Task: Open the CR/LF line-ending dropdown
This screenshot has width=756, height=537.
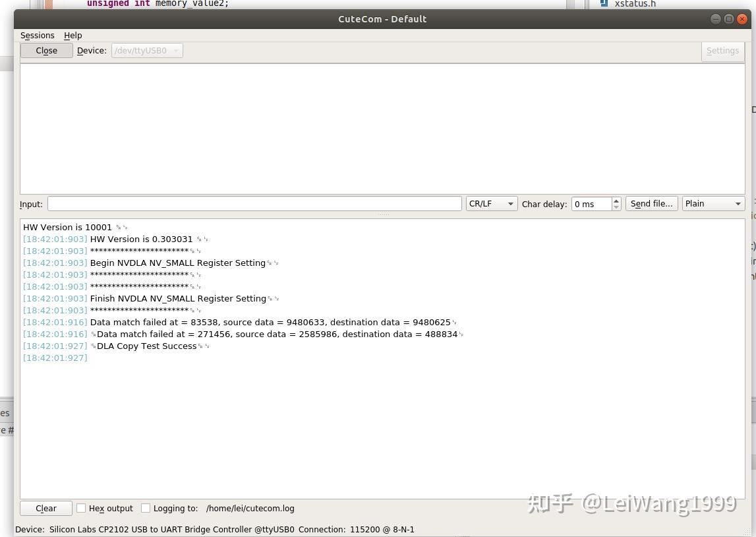Action: pos(490,203)
